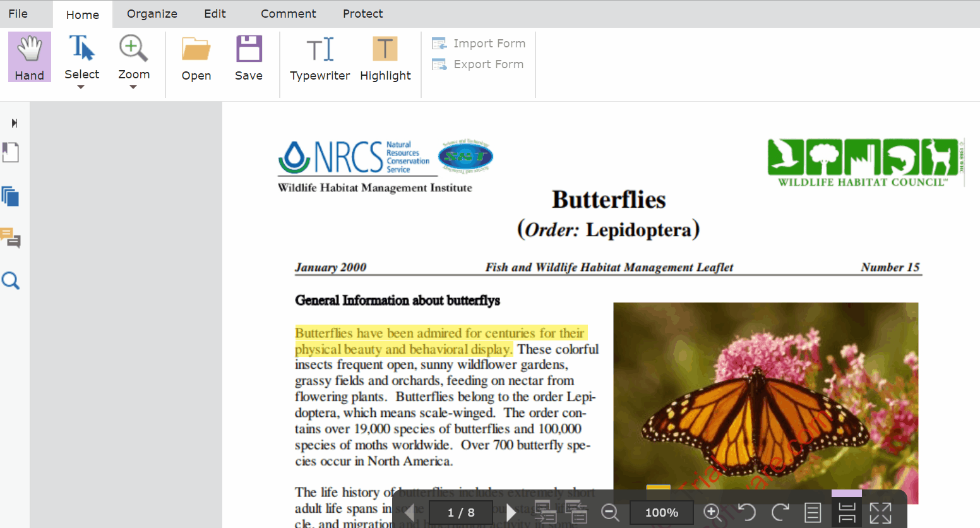Toggle single page view mode
This screenshot has width=980, height=528.
[x=813, y=512]
